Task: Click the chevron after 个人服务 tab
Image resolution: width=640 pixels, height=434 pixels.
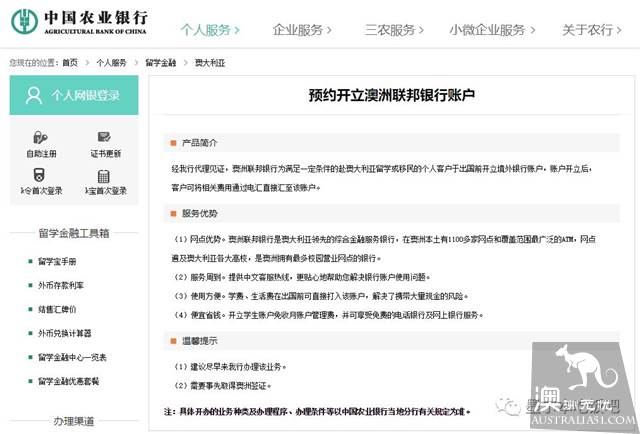Action: [x=237, y=30]
